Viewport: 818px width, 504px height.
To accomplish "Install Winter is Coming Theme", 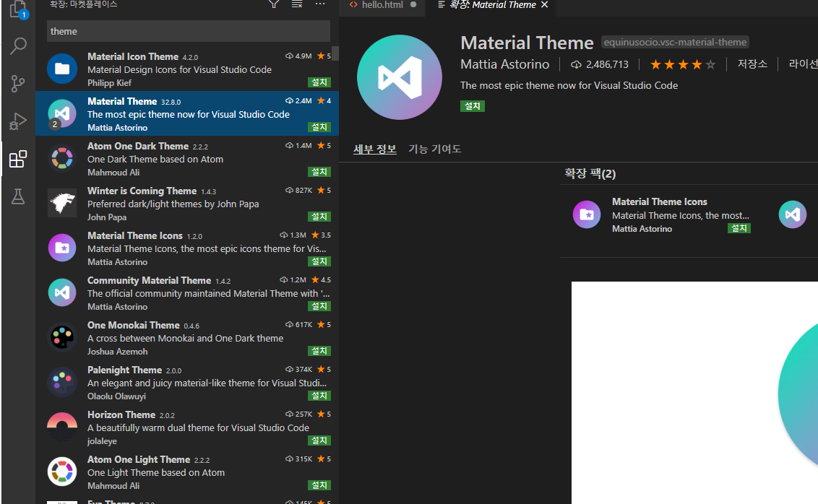I will click(319, 217).
